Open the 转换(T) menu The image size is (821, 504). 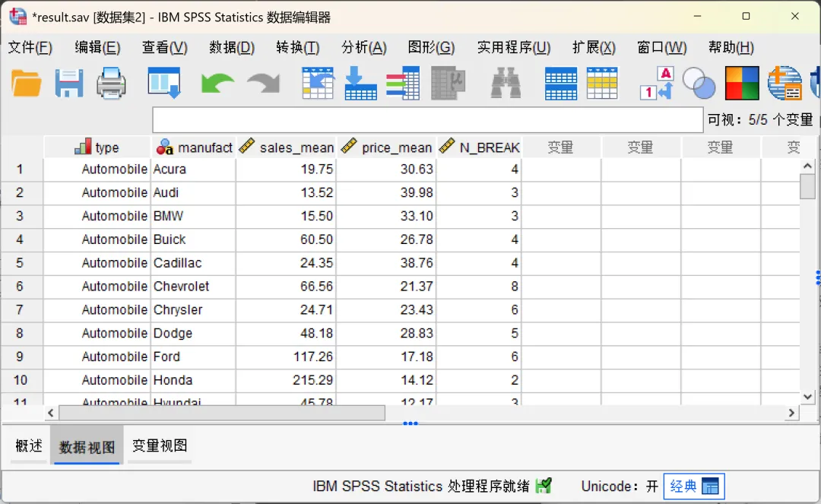click(297, 48)
